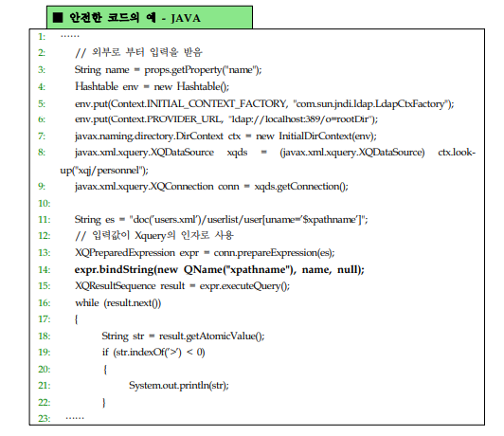The image size is (504, 436).
Task: Select the "if (str.indexOf('>') < 0)" line
Action: (x=153, y=353)
